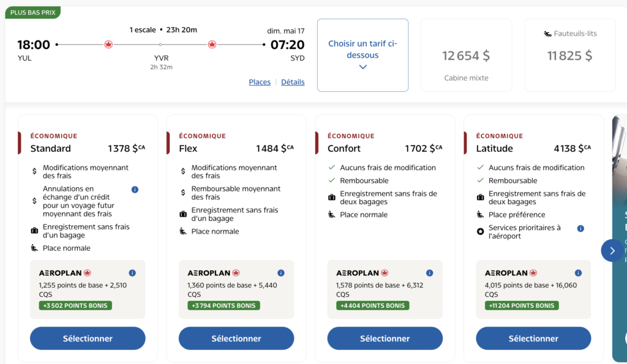Click the next fares arrow button
This screenshot has width=627, height=364.
(x=612, y=250)
